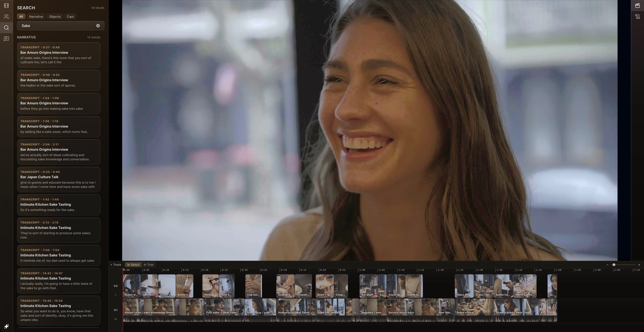Screen dimensions: 644x332
Task: Select the 'Sake bo...' clip on V2
Action: pos(149,286)
